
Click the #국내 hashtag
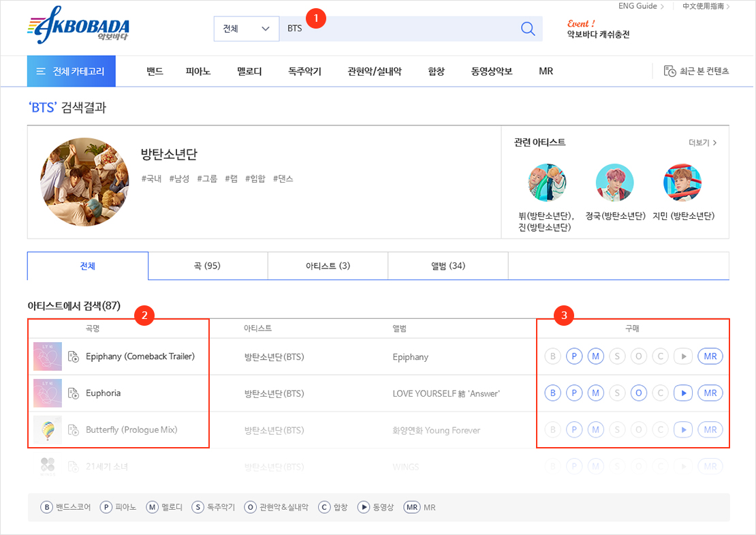coord(151,179)
